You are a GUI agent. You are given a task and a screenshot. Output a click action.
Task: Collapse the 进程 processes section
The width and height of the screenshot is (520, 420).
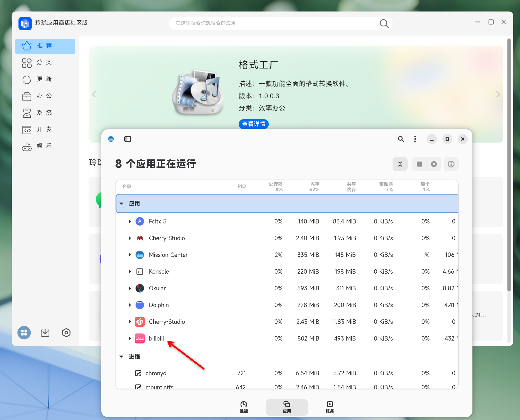point(121,356)
